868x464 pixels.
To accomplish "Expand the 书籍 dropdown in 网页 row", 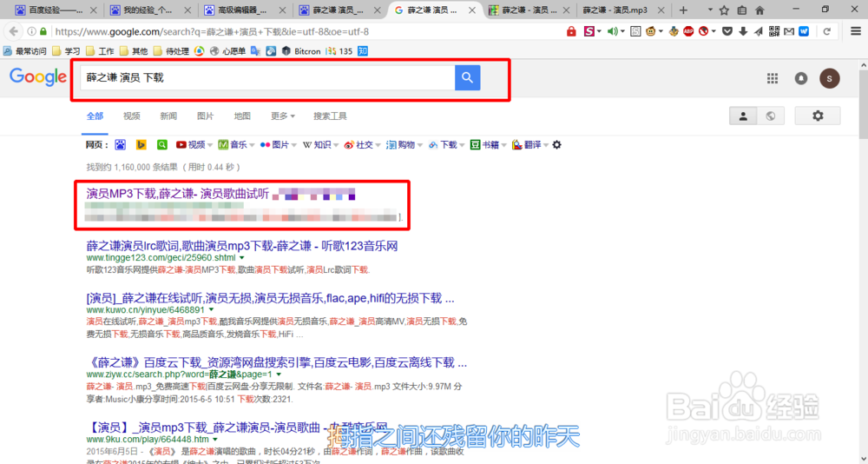I will pyautogui.click(x=503, y=145).
